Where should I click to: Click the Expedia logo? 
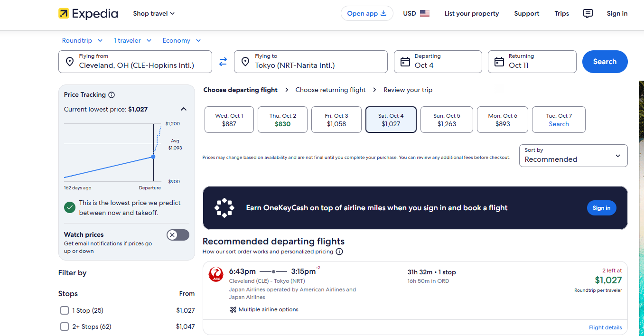pyautogui.click(x=88, y=13)
